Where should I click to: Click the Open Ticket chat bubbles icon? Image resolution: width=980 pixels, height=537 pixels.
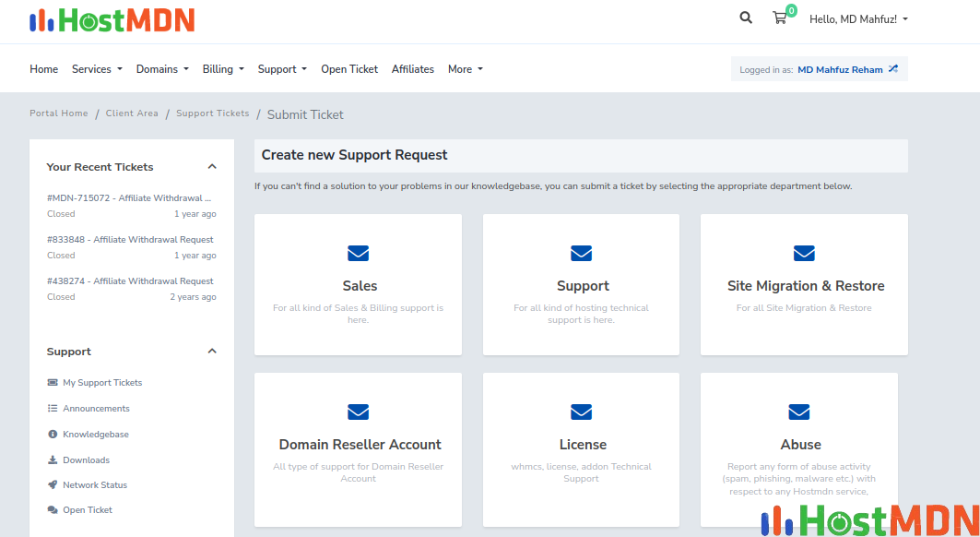pos(53,510)
